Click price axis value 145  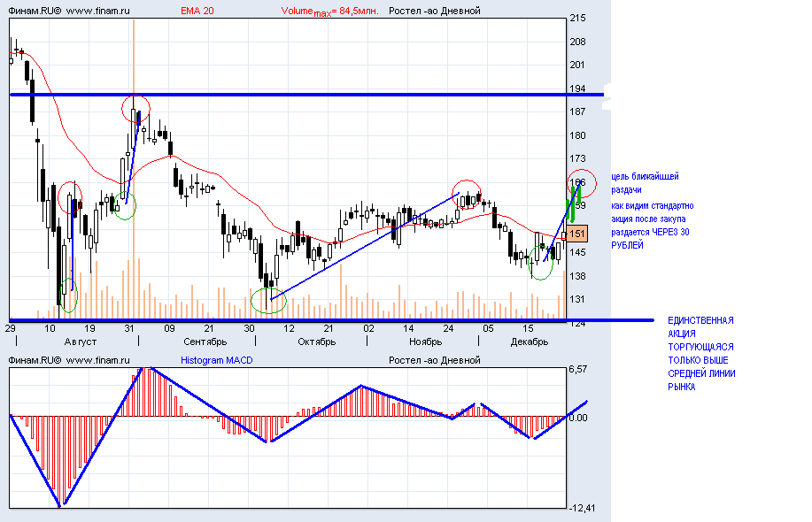[x=577, y=252]
